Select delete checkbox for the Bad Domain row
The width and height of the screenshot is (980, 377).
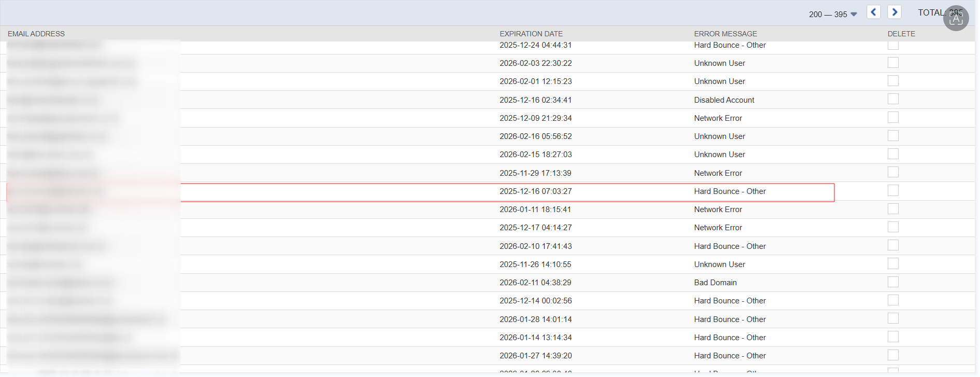(x=892, y=282)
